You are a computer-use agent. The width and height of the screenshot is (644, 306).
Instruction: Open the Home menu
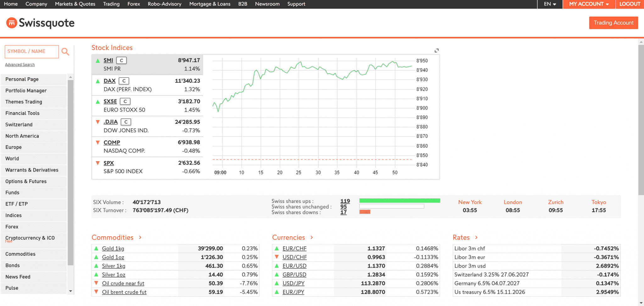tap(11, 4)
